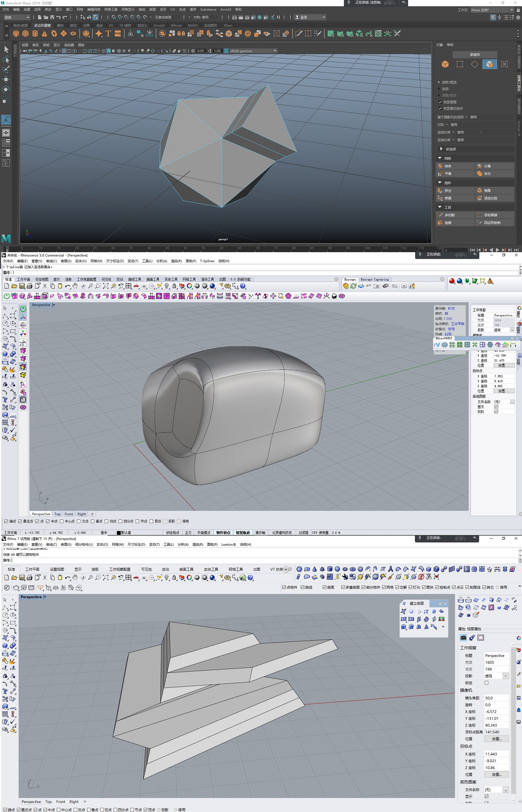The image size is (522, 812).
Task: Click frame 60 on Maya time slider
Action: point(221,248)
